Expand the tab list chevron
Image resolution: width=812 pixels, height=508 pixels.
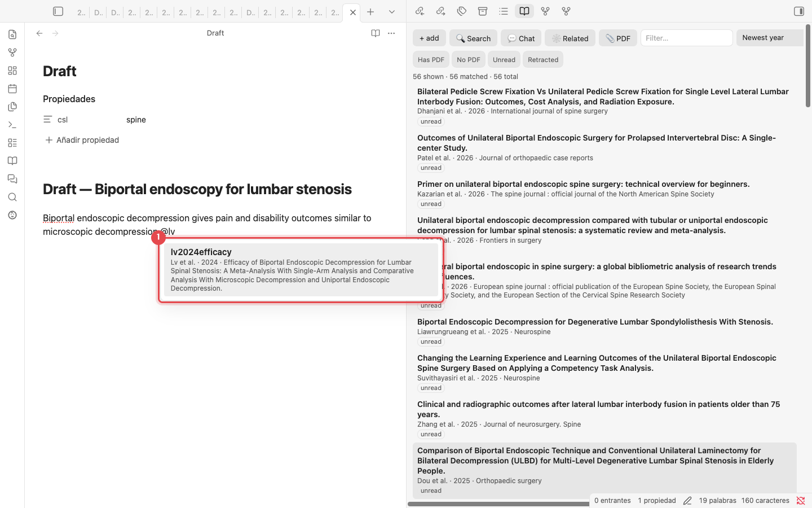[x=392, y=12]
